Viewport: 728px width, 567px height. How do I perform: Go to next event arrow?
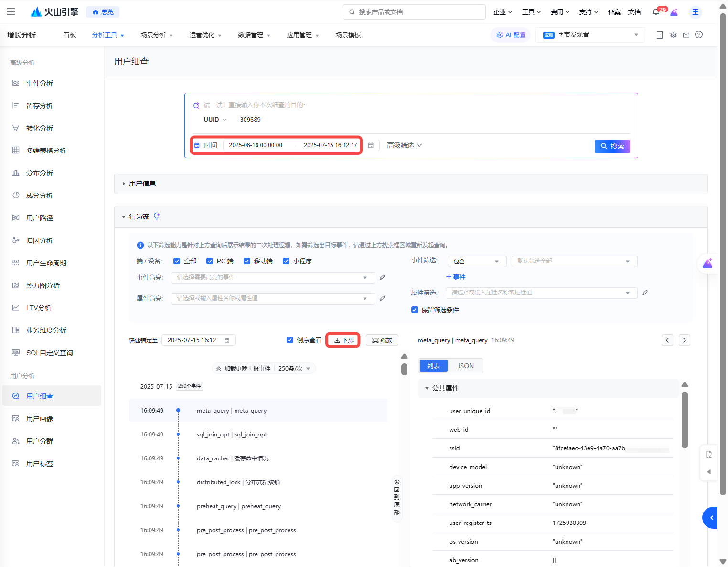684,340
